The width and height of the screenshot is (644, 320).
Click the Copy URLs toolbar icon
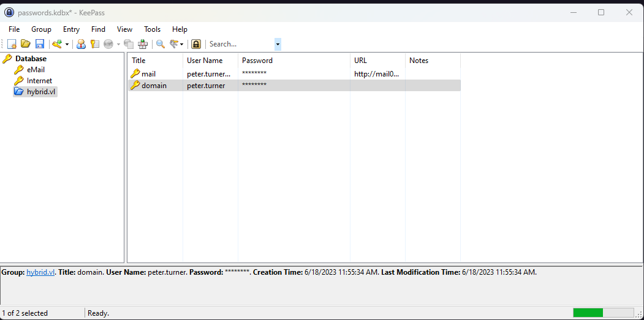(129, 44)
